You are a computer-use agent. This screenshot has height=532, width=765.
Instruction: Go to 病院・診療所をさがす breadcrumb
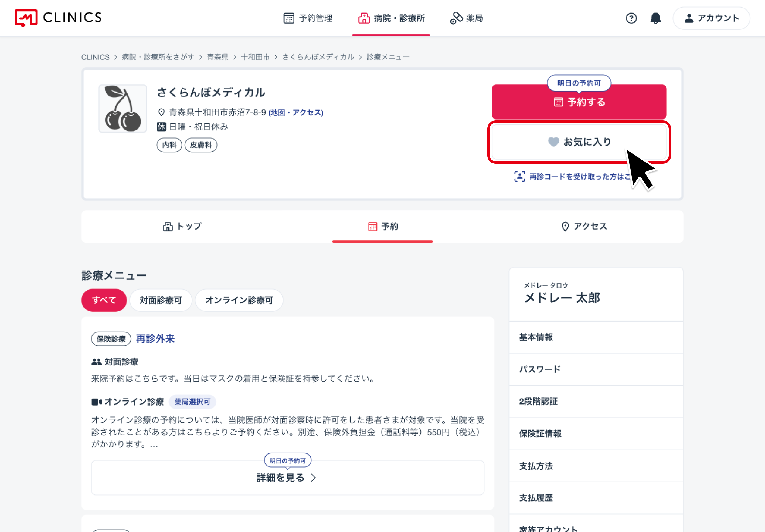coord(158,57)
